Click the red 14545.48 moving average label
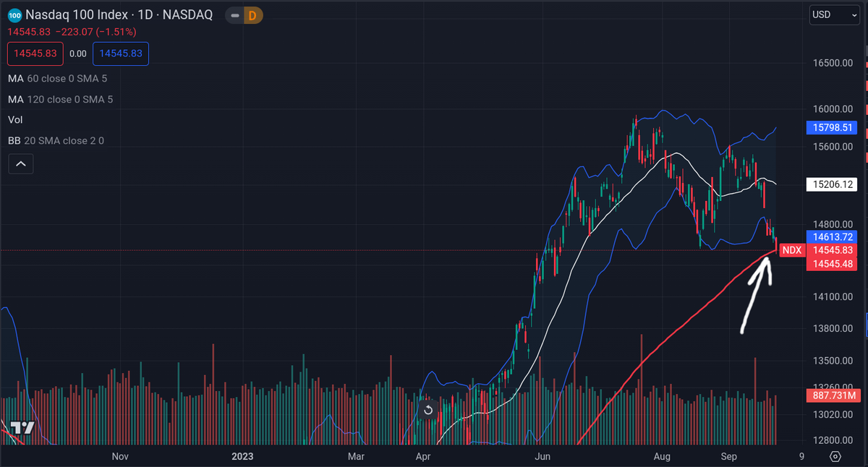 click(x=830, y=264)
